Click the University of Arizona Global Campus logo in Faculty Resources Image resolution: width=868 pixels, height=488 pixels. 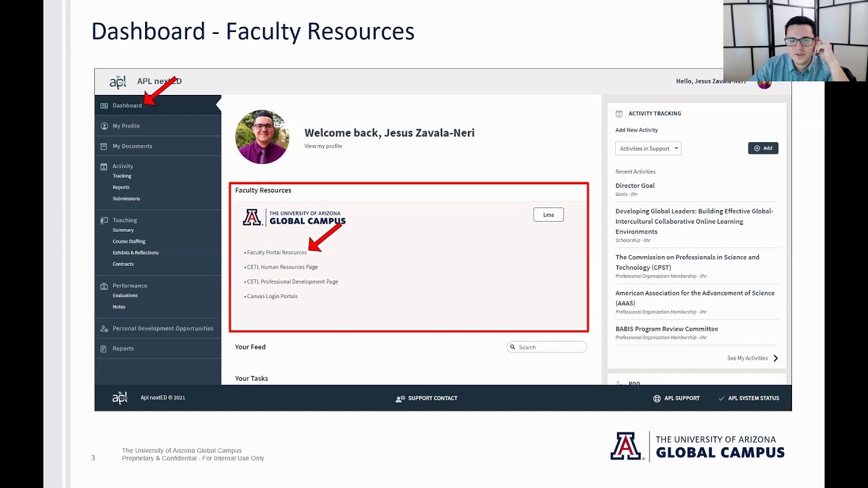[x=294, y=218]
